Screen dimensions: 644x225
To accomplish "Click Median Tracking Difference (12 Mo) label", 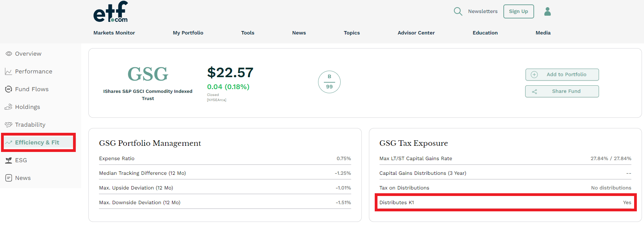I will pos(143,173).
